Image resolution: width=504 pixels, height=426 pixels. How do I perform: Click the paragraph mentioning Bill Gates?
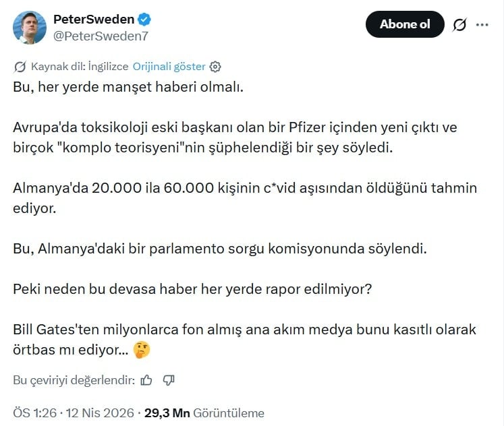244,340
